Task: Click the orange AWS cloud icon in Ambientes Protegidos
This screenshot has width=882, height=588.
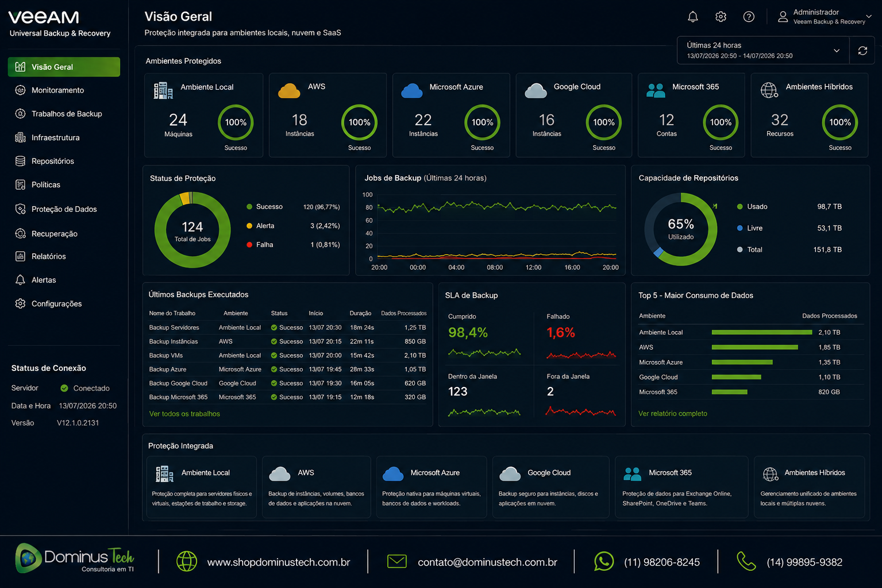Action: pyautogui.click(x=289, y=91)
